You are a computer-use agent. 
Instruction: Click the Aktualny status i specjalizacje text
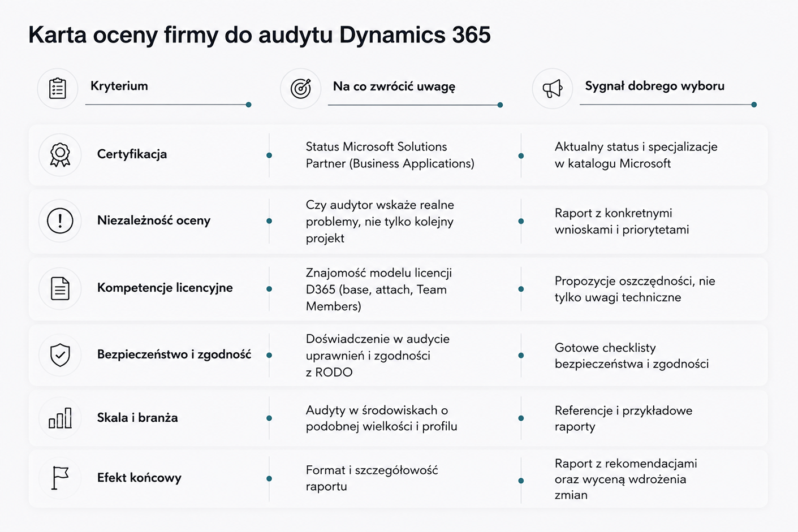(x=636, y=155)
